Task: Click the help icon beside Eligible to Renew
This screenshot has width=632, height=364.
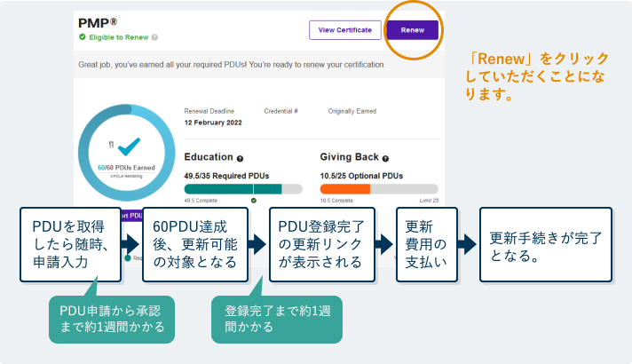Action: [154, 37]
